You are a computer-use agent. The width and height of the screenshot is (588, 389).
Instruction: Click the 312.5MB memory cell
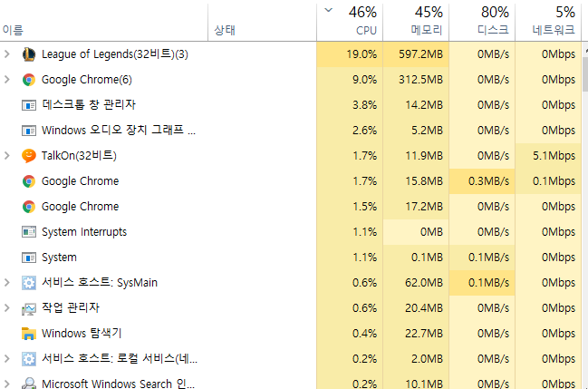click(x=416, y=80)
